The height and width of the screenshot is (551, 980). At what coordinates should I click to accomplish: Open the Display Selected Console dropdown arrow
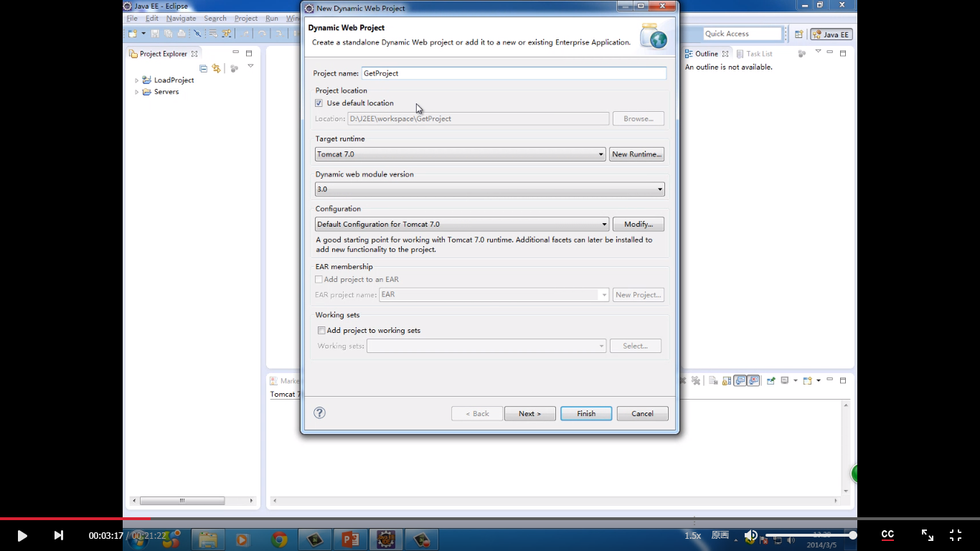(795, 380)
